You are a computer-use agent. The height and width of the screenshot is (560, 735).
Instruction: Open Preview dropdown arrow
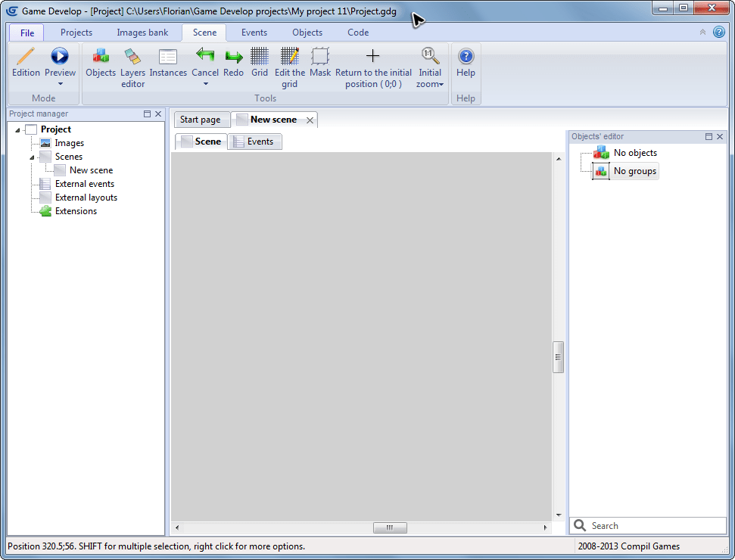(60, 84)
